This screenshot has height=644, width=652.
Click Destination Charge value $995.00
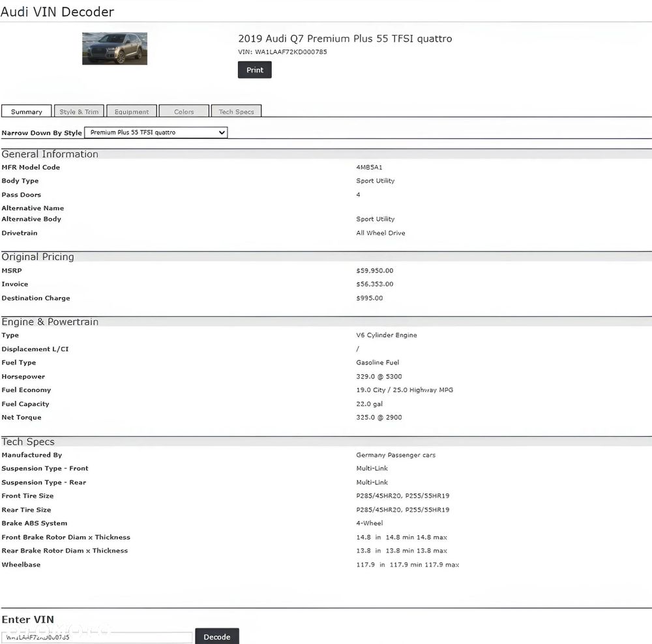[370, 298]
